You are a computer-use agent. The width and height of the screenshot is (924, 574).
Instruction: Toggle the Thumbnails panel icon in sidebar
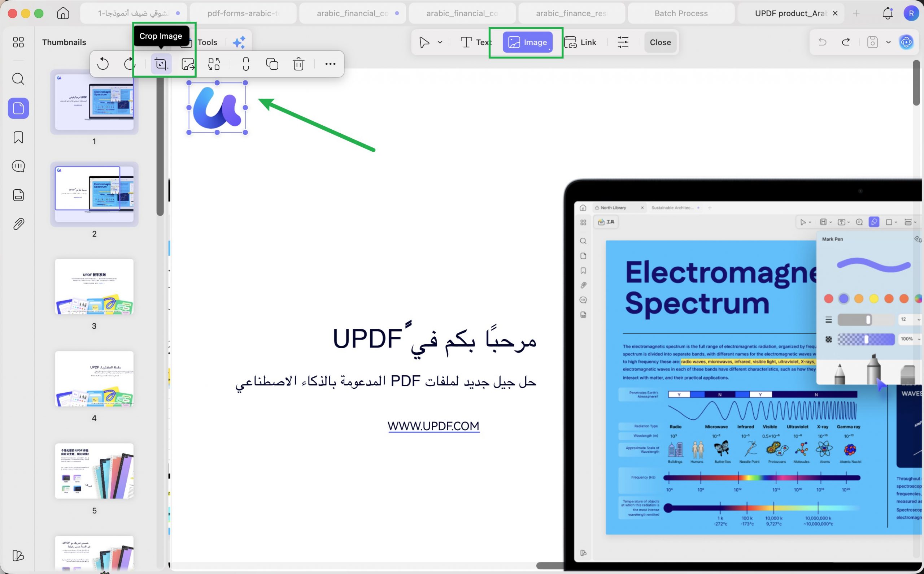click(x=18, y=109)
